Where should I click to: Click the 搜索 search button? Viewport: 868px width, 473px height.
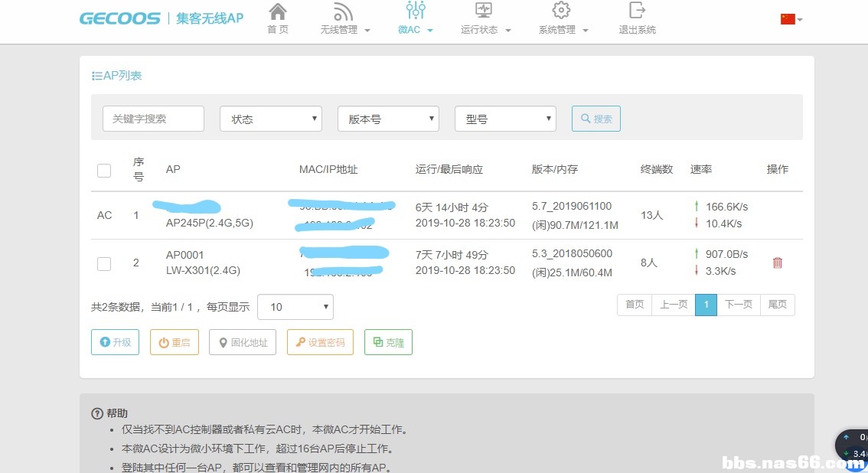coord(596,119)
